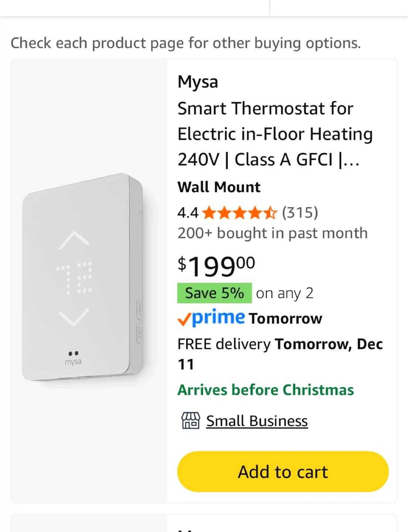This screenshot has height=532, width=408.
Task: Click the green Save 5% badge
Action: click(x=214, y=293)
